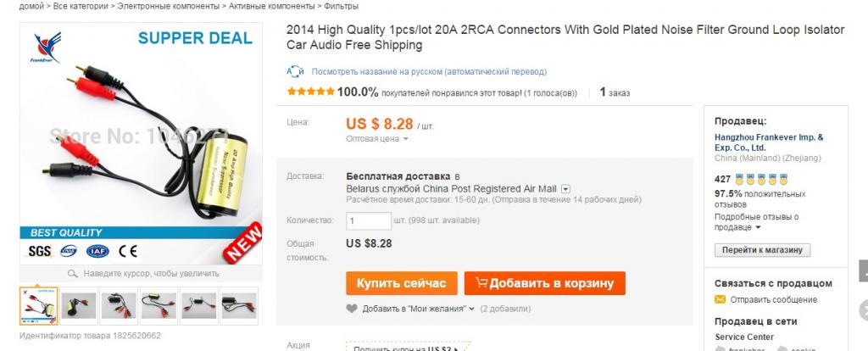
Task: Open the 'Мои желания' wishlist dropdown arrow
Action: click(x=471, y=309)
